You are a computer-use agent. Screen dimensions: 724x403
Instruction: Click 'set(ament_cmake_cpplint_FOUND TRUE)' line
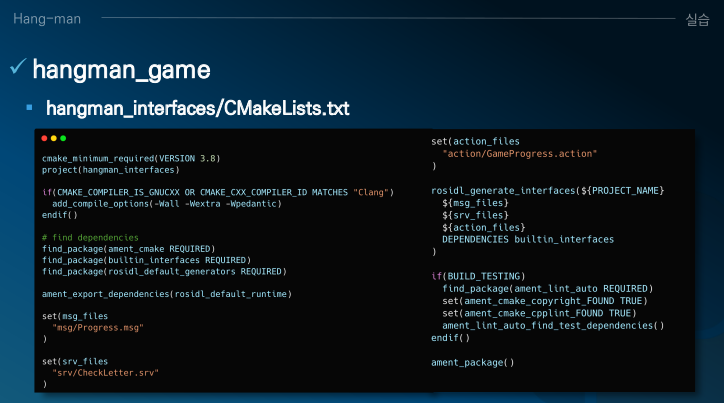[x=539, y=313]
